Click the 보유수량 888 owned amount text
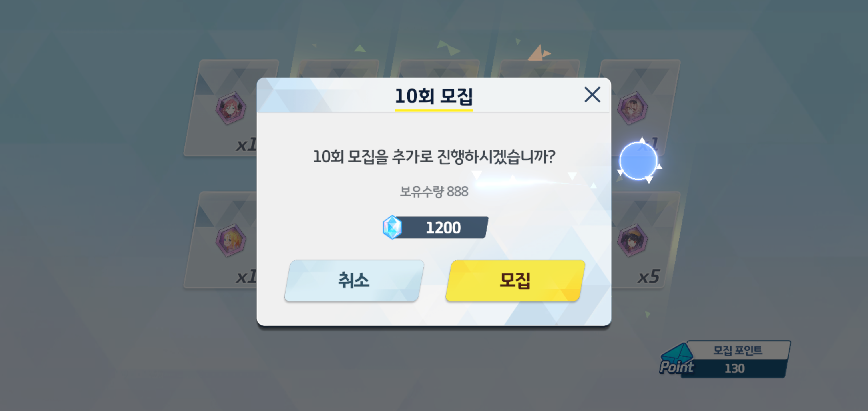 [434, 191]
